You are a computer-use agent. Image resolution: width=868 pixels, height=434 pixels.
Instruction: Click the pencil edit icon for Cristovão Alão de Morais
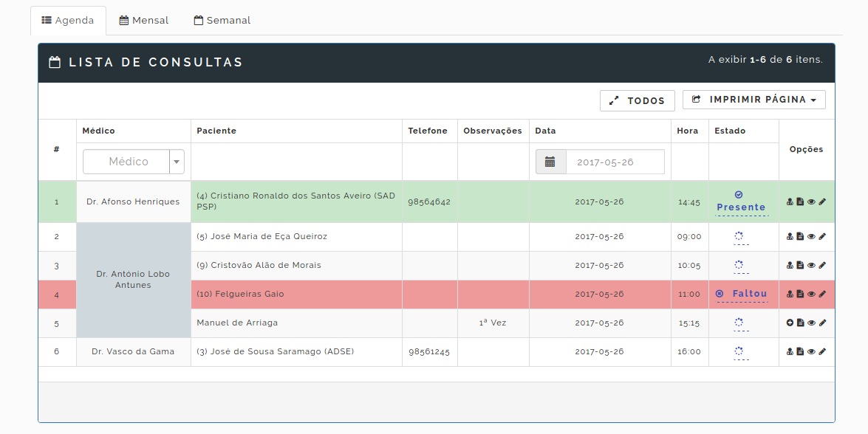(x=822, y=266)
